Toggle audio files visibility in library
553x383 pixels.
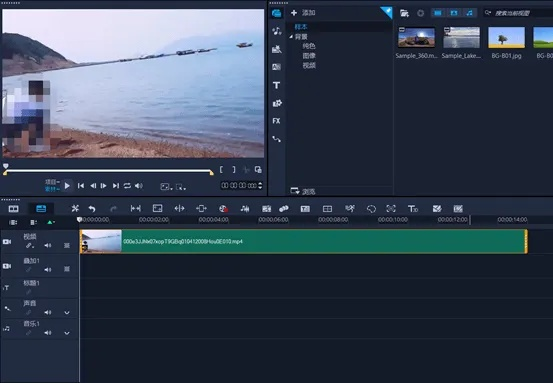coord(469,13)
